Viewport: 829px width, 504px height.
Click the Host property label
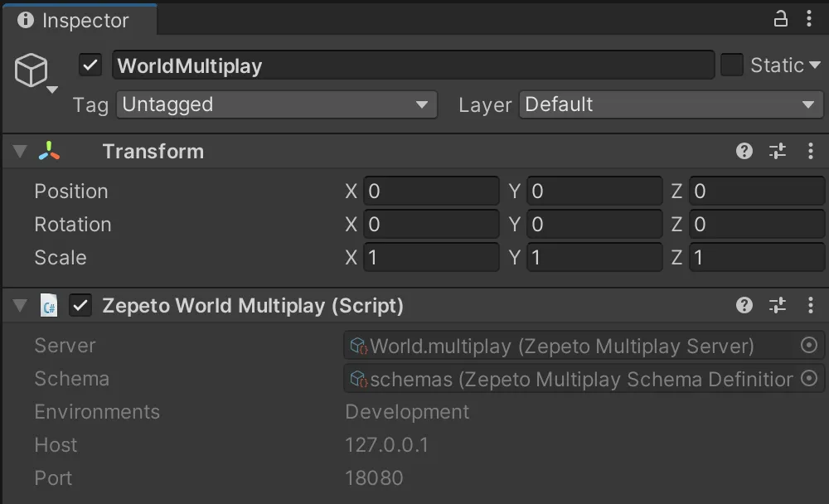coord(56,445)
